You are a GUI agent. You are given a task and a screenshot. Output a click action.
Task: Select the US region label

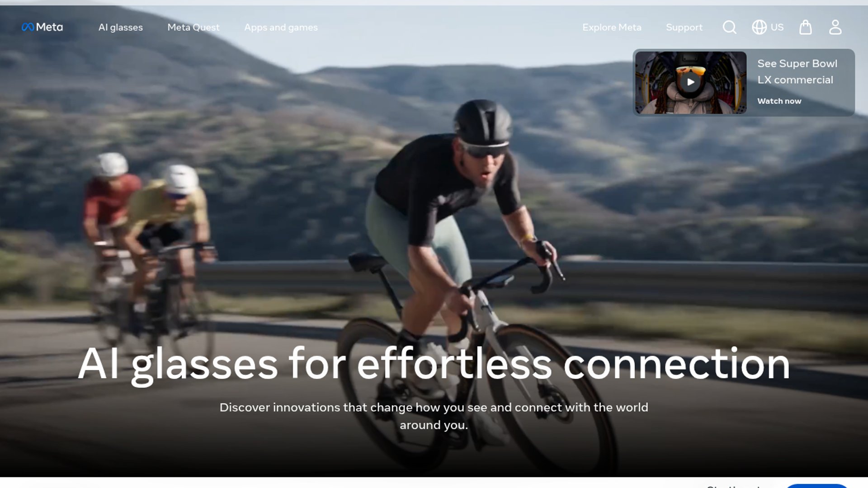(777, 27)
